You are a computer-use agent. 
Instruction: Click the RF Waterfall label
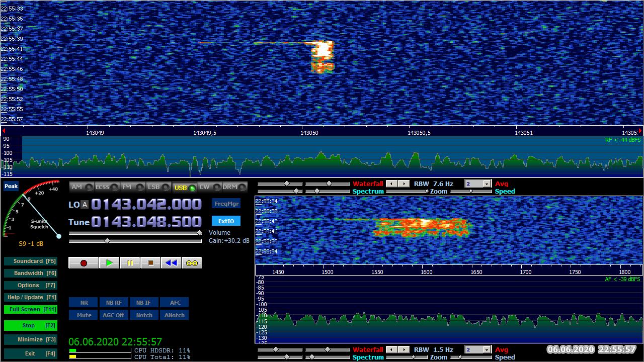click(368, 184)
